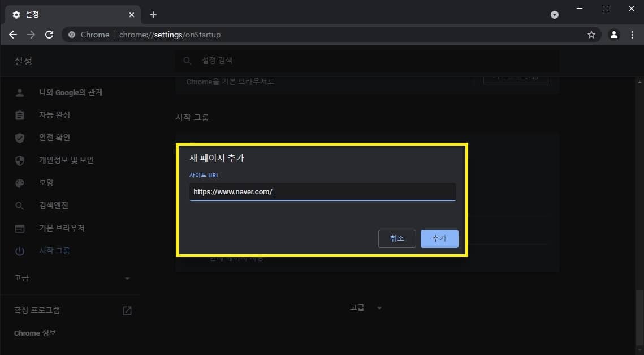Click the 검색엔진 magnifier icon

click(20, 206)
